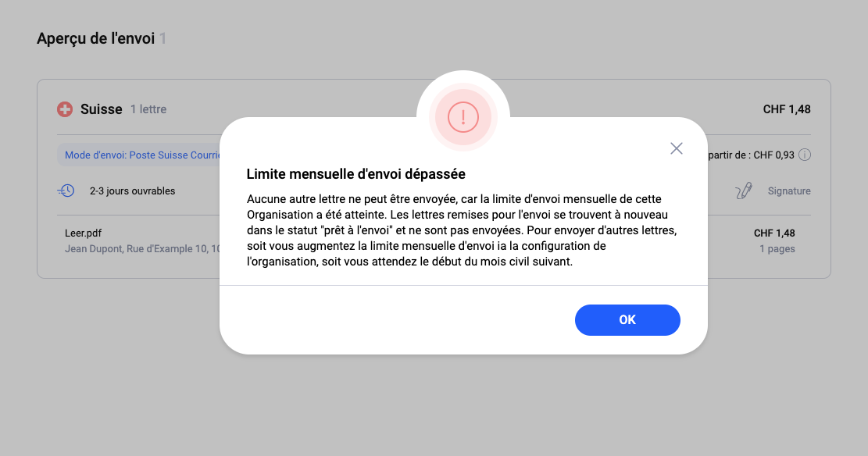Open the Leer.pdf file entry
The width and height of the screenshot is (868, 456).
pos(83,233)
